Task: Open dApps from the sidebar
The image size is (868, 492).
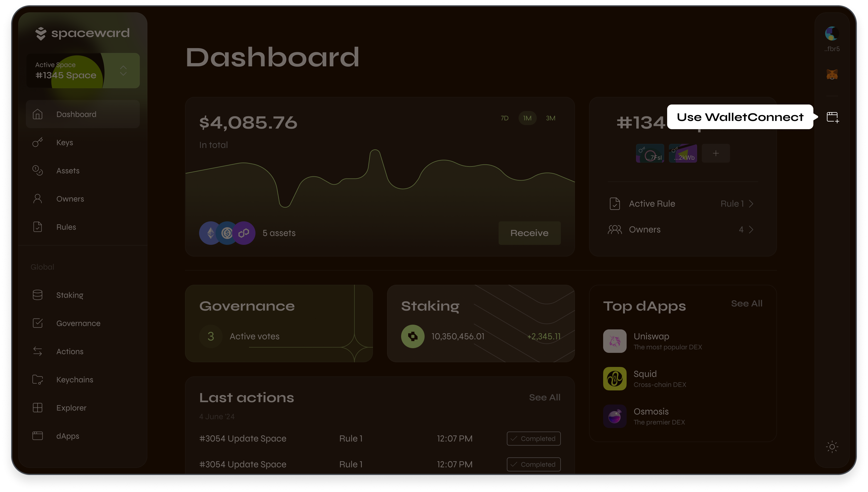Action: (67, 436)
